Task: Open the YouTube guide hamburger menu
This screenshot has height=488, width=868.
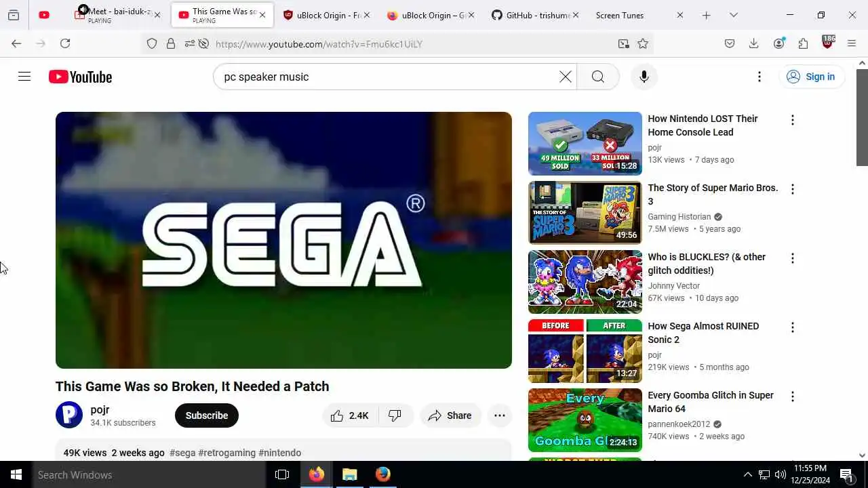Action: click(x=24, y=77)
